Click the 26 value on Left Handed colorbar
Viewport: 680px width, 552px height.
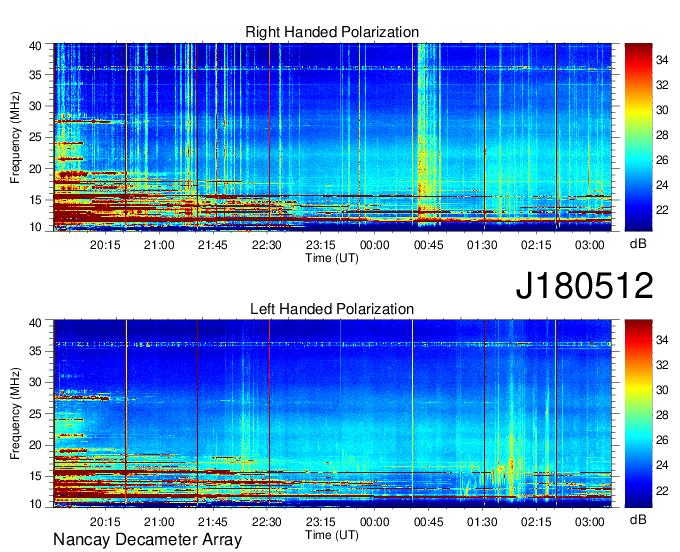pyautogui.click(x=662, y=441)
